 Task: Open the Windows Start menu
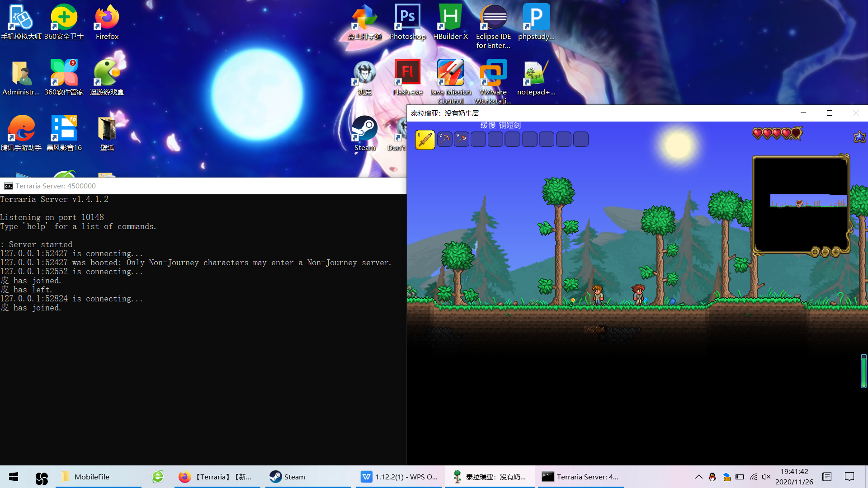[14, 477]
